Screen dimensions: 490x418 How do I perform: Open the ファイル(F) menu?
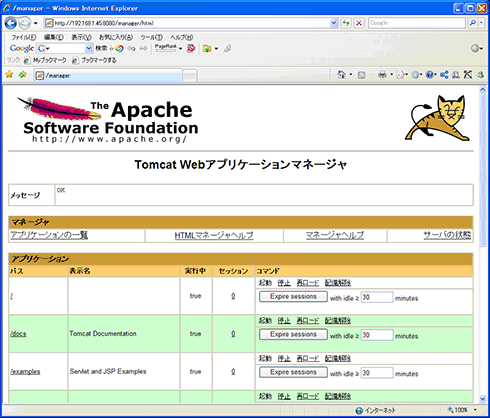point(23,37)
